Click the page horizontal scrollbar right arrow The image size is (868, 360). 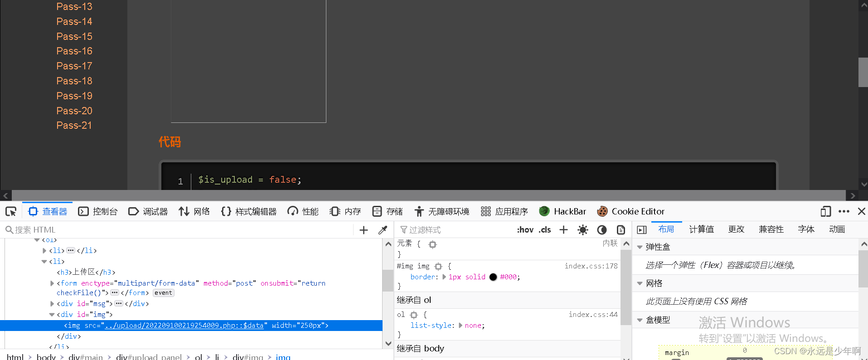(853, 196)
